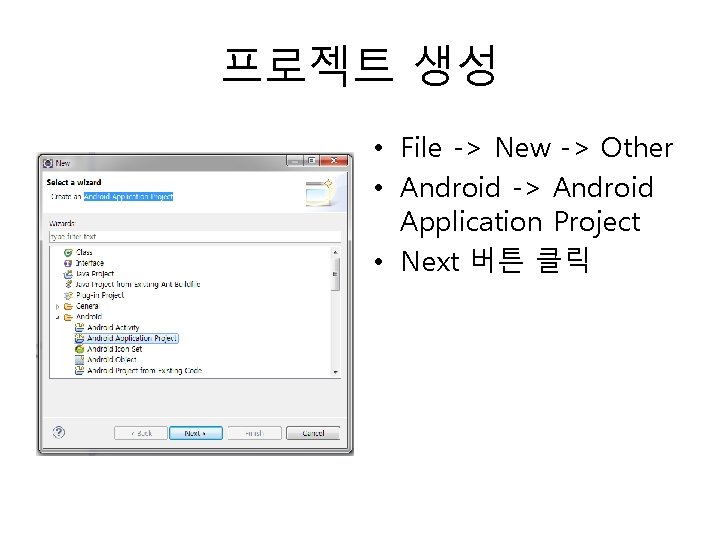Click the Android Project from Existing Code icon
The width and height of the screenshot is (720, 540).
click(x=79, y=371)
